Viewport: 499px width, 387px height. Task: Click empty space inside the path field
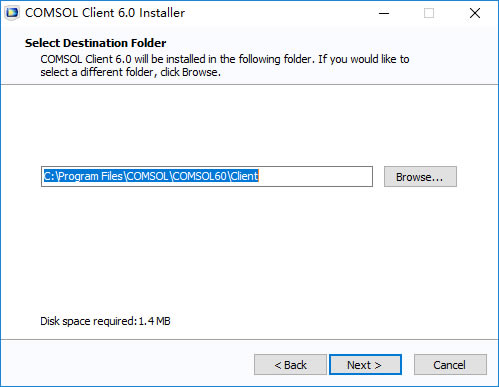pyautogui.click(x=315, y=177)
